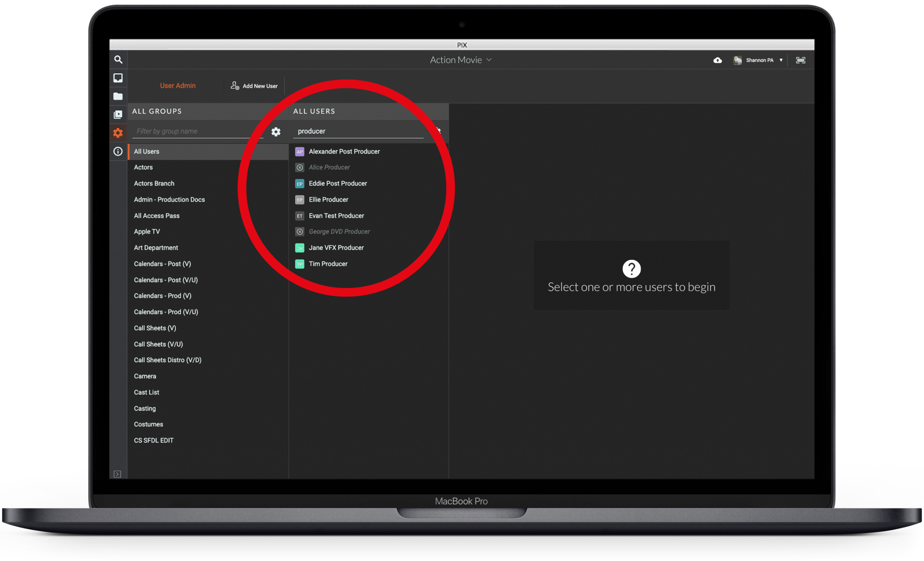Click the orange admin gear sidebar icon
Viewport: 924px width, 561px height.
[x=118, y=133]
